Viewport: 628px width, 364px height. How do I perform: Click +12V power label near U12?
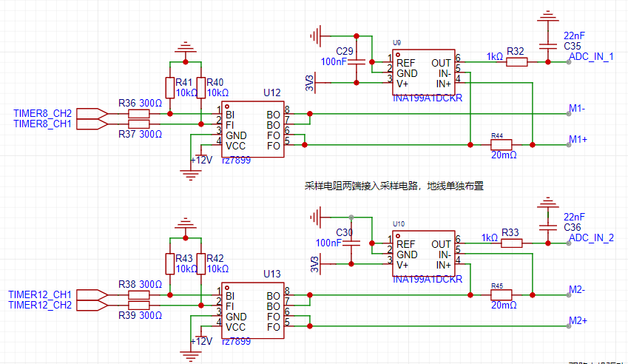tap(201, 161)
